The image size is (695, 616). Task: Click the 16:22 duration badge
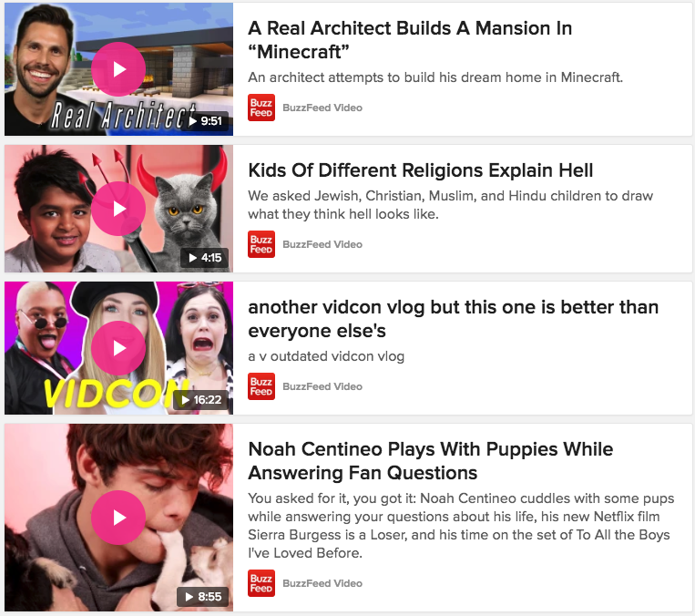pos(200,399)
